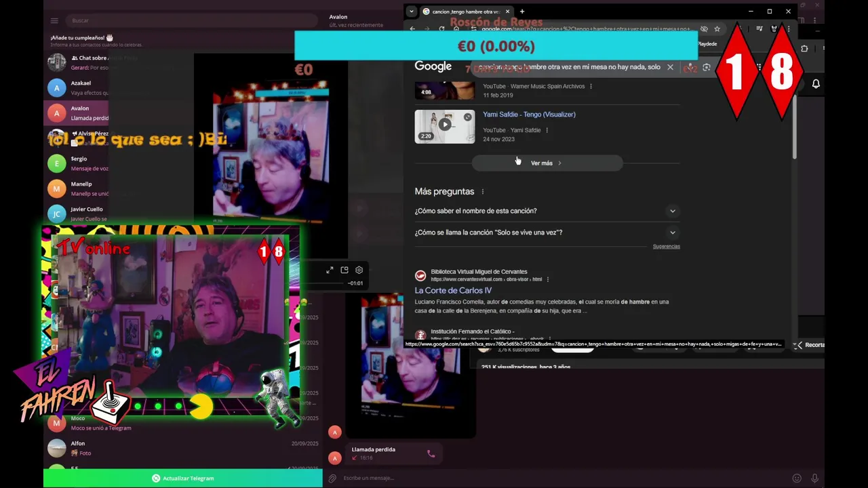Screen dimensions: 868x488
Task: Open the Alfon chat with Foto
Action: (183, 448)
